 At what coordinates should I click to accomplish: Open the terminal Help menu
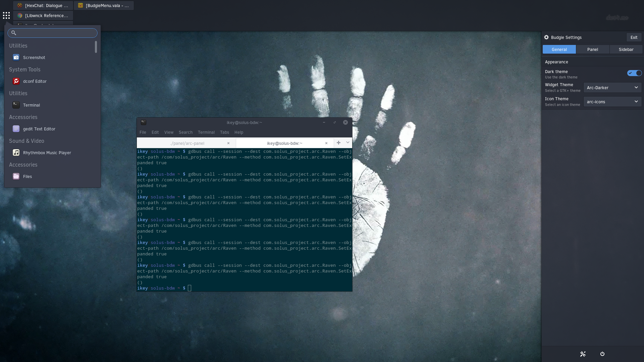[x=239, y=132]
